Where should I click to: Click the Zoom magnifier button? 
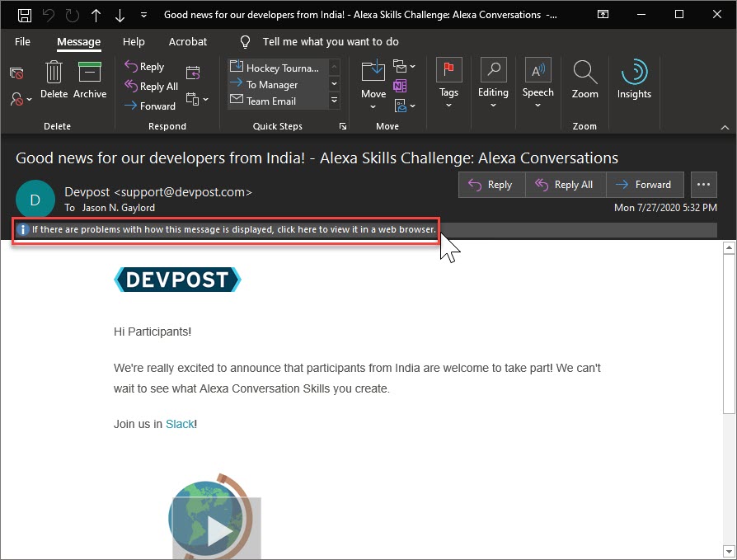coord(584,79)
